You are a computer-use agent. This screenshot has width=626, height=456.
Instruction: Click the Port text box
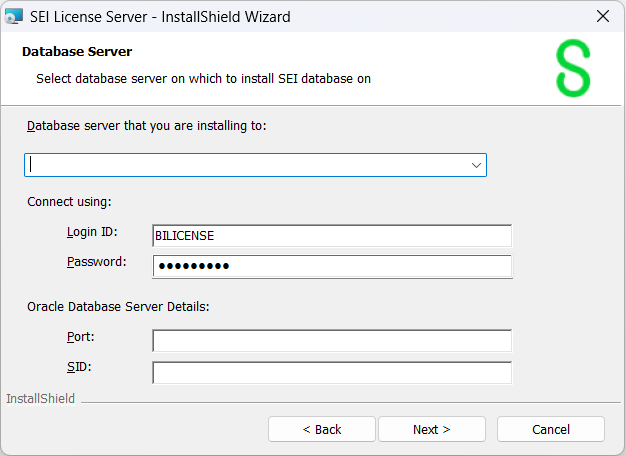pyautogui.click(x=331, y=341)
